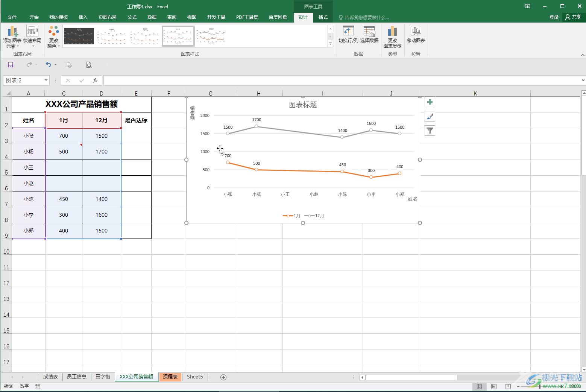Collapse the ribbon with the chevron arrow
Screen dimensions: 586x392
[583, 55]
